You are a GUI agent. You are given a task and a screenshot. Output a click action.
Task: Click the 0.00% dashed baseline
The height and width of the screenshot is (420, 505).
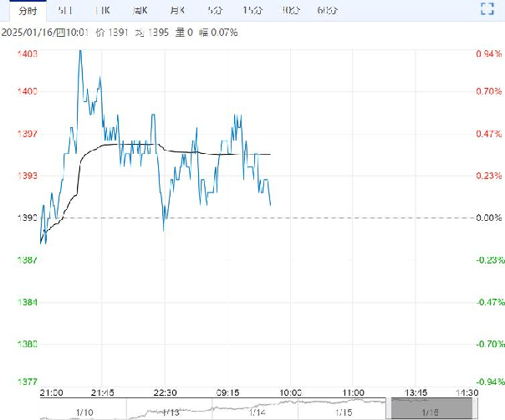point(258,218)
